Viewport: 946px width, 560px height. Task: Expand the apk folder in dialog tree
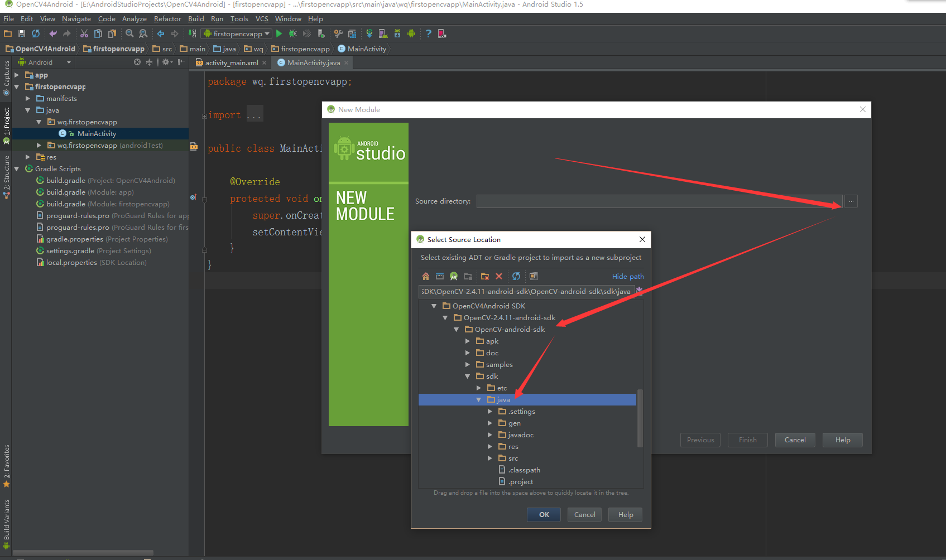pyautogui.click(x=468, y=341)
